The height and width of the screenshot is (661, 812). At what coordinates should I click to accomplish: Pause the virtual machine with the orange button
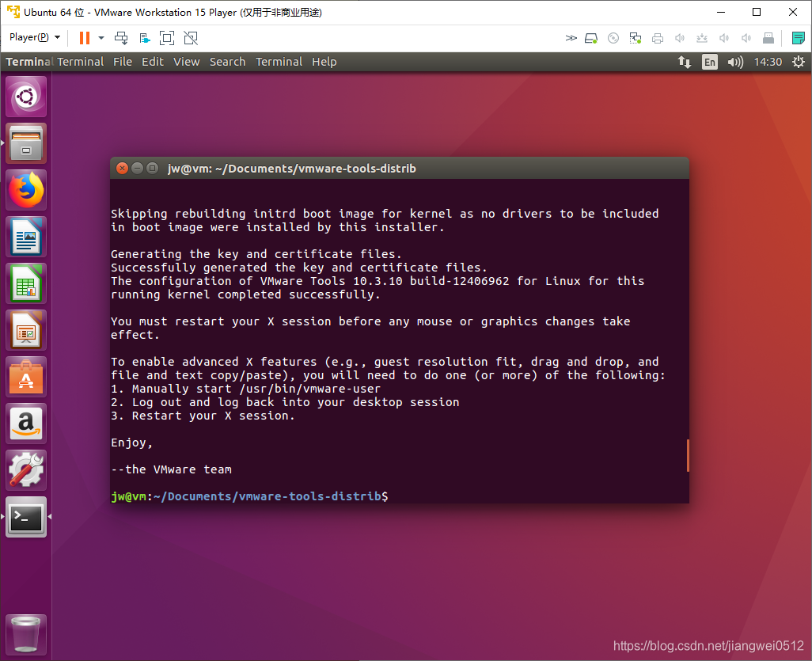[85, 38]
